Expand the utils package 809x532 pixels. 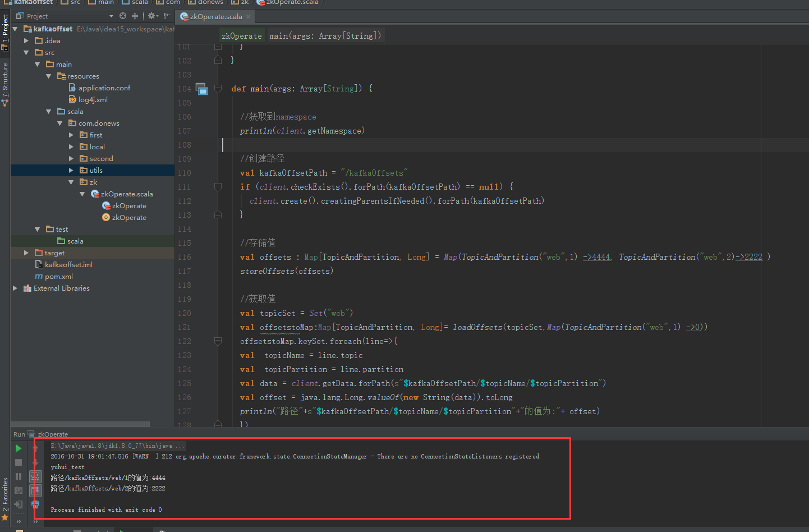(x=71, y=170)
